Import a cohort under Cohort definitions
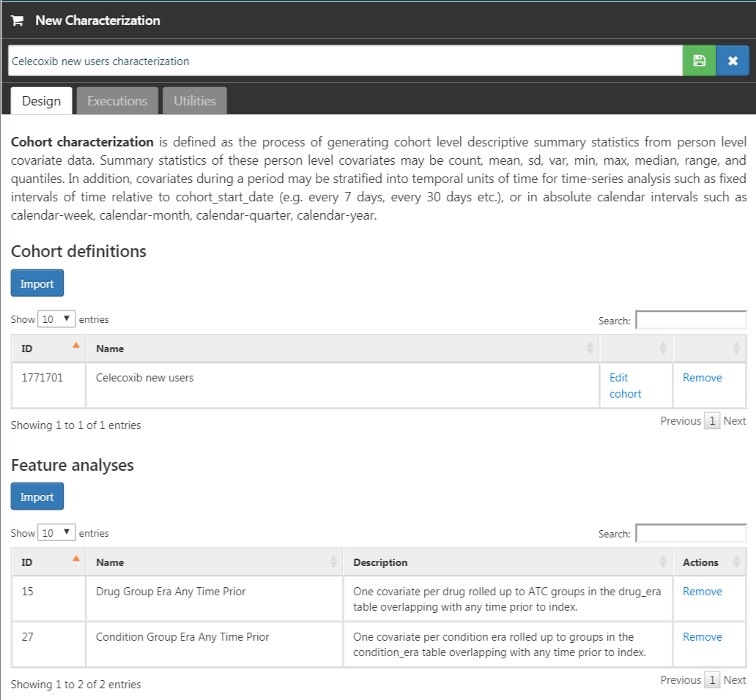Image resolution: width=756 pixels, height=700 pixels. 37,283
